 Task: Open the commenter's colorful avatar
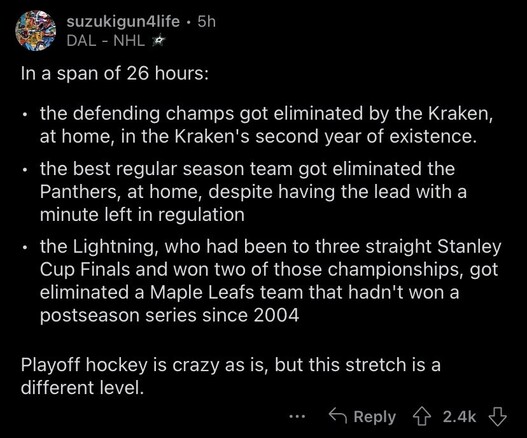click(x=36, y=30)
